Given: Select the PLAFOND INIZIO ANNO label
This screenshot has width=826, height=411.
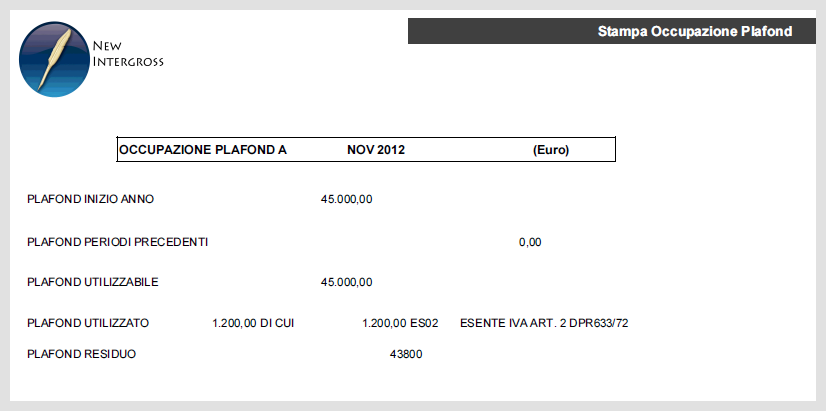Looking at the screenshot, I should pos(91,199).
